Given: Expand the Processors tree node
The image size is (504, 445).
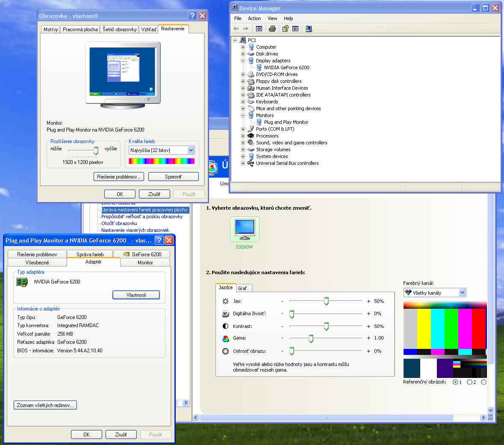Looking at the screenshot, I should pyautogui.click(x=243, y=136).
